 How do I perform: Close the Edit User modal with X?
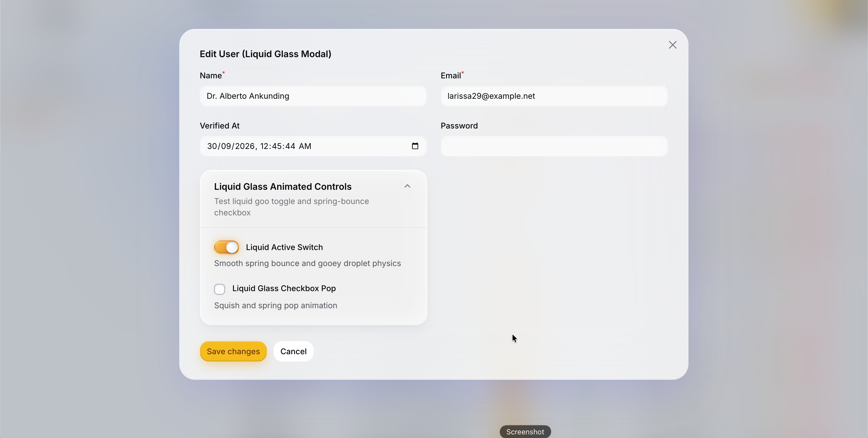[x=672, y=45]
